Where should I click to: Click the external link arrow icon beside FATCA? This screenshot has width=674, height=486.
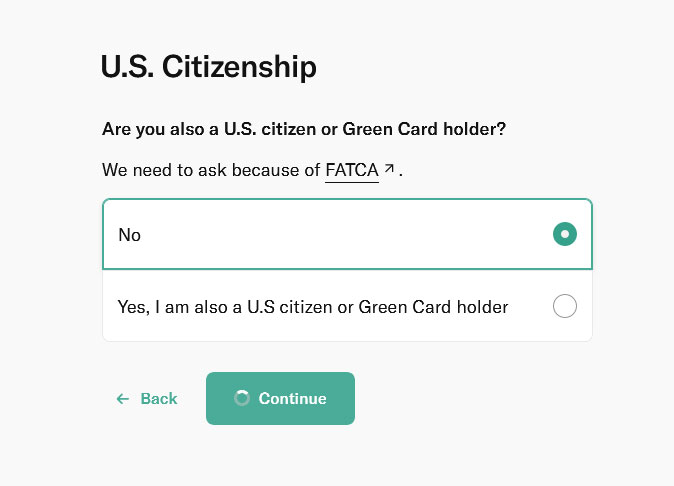click(389, 168)
